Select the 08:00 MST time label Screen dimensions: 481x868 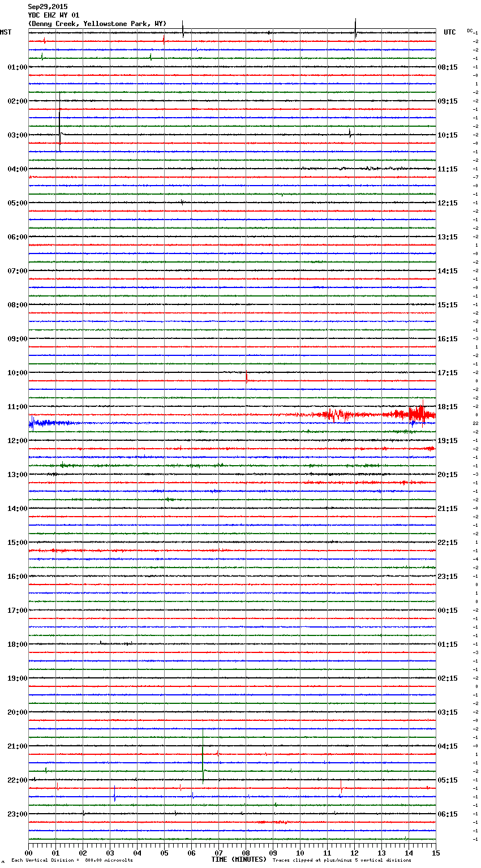(18, 305)
